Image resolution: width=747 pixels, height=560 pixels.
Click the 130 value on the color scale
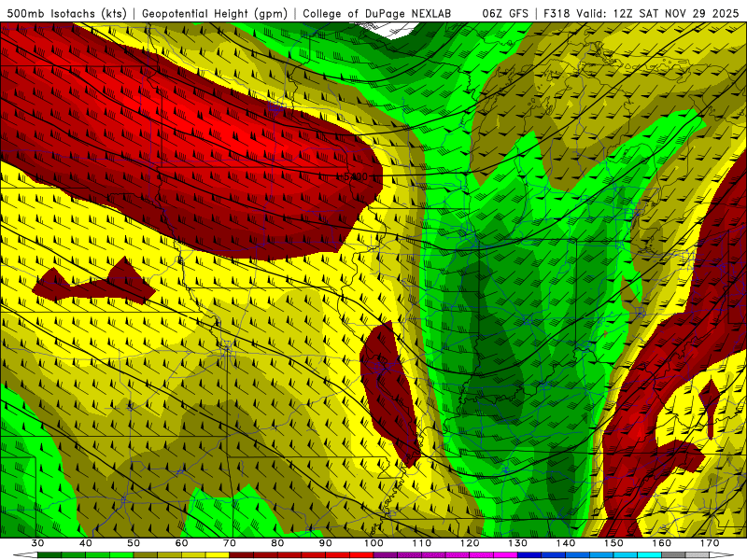pos(518,543)
